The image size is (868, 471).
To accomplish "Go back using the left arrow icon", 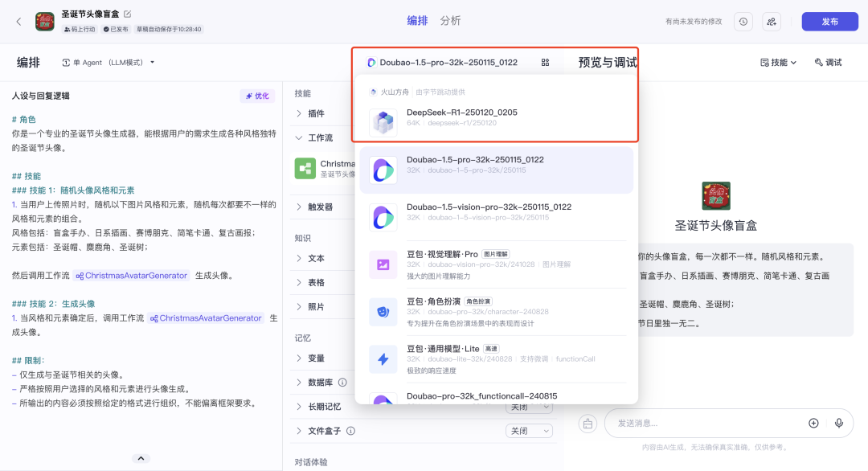I will [x=18, y=22].
